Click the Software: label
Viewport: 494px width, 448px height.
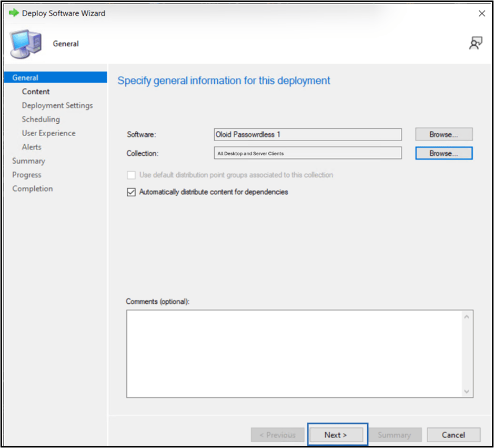[x=142, y=135]
